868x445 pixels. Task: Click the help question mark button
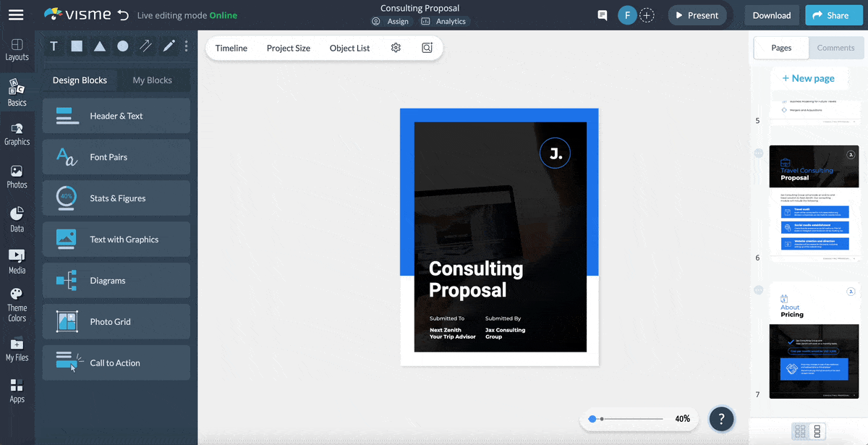pyautogui.click(x=721, y=418)
